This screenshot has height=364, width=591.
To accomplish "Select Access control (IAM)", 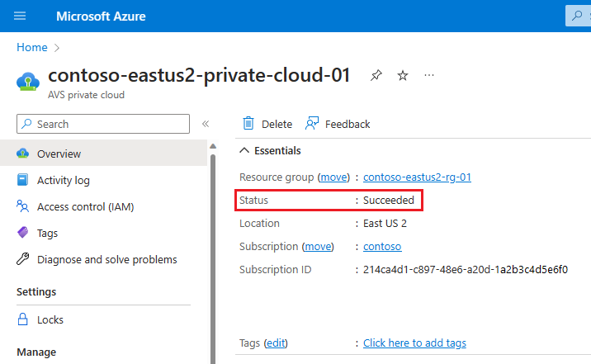I will 85,206.
